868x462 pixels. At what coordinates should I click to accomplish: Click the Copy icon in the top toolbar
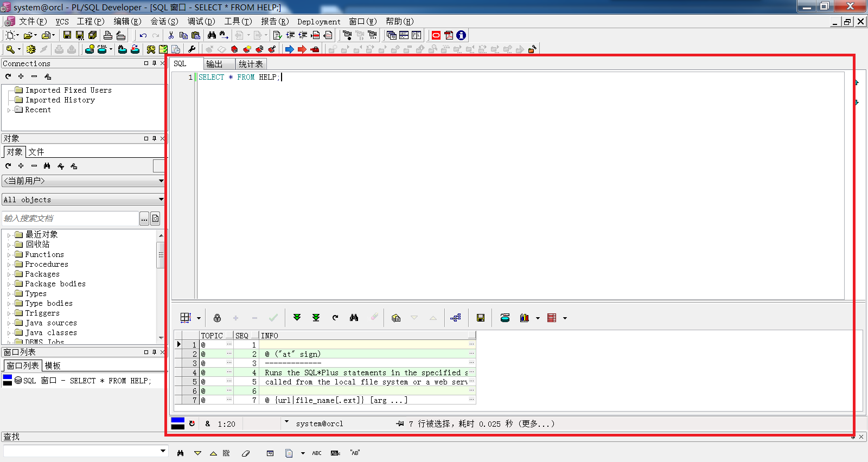[183, 35]
